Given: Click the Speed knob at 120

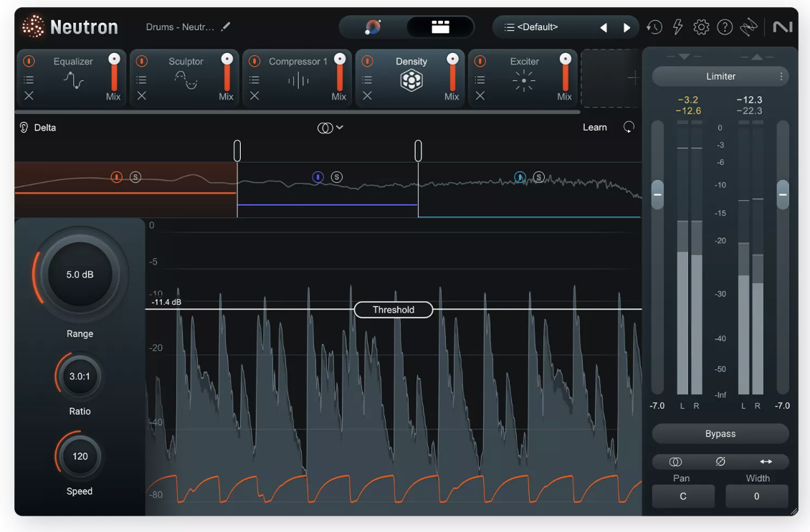Looking at the screenshot, I should coord(80,457).
